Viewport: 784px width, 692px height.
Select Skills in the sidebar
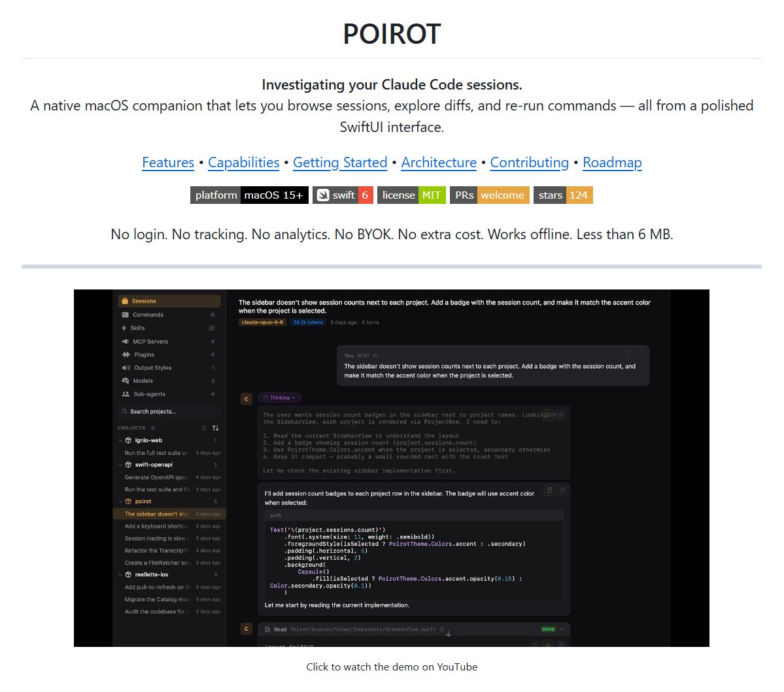pyautogui.click(x=169, y=328)
